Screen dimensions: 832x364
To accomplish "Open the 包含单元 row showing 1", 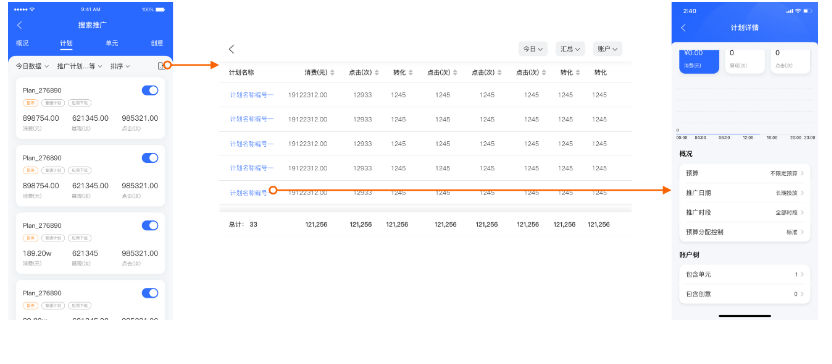I will click(x=744, y=274).
